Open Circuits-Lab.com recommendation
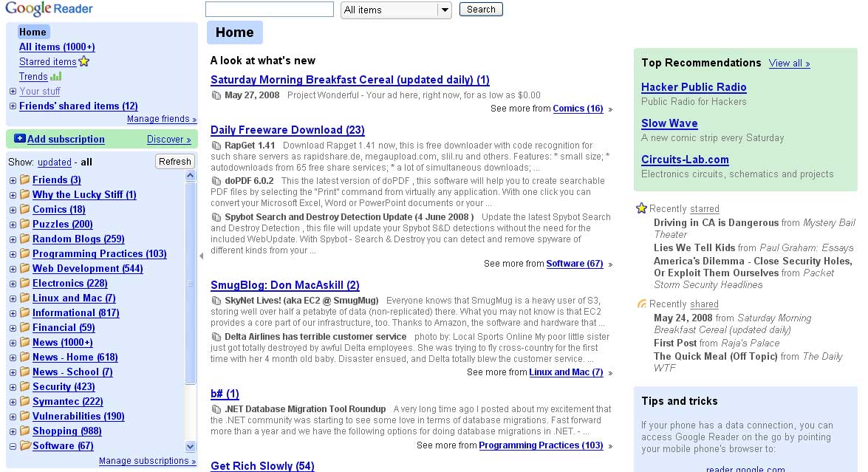The image size is (868, 472). click(685, 160)
